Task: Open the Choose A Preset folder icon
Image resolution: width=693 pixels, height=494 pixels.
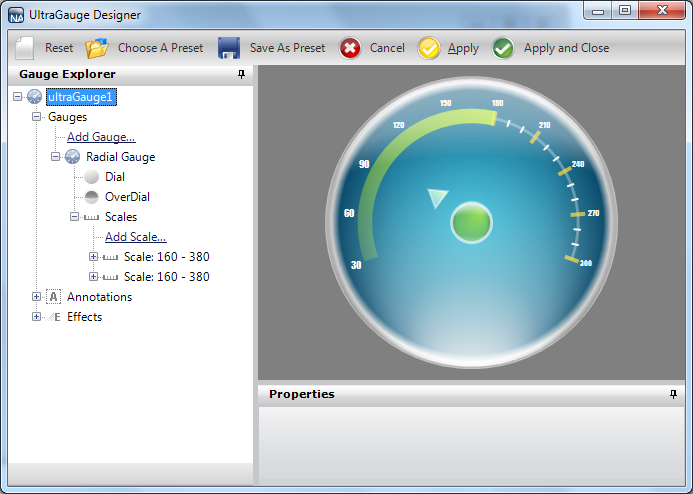Action: click(97, 48)
